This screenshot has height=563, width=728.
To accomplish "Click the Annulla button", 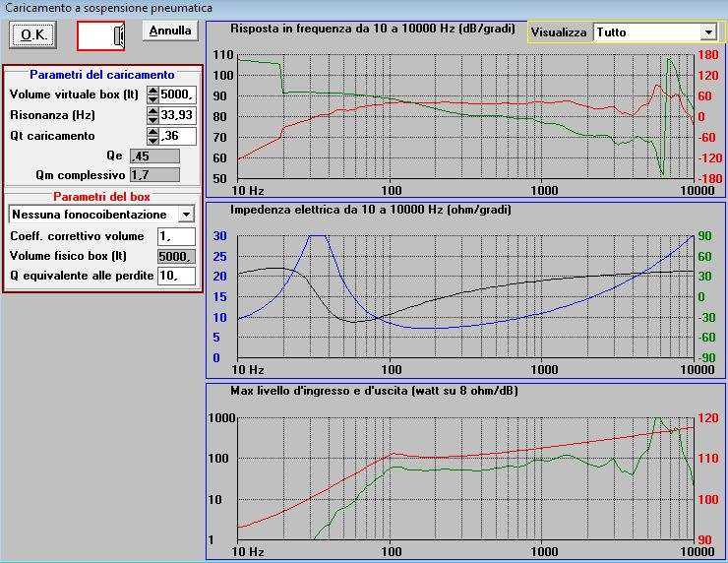I will tap(170, 31).
